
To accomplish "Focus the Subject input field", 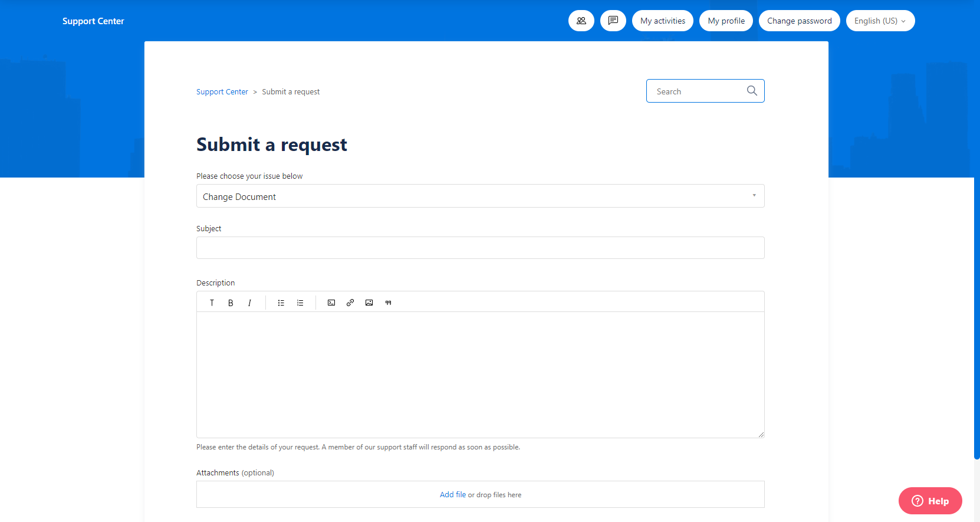I will [x=480, y=248].
